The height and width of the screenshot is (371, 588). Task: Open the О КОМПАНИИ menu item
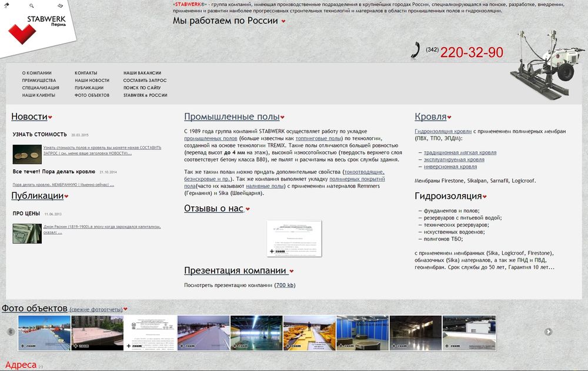(x=36, y=73)
